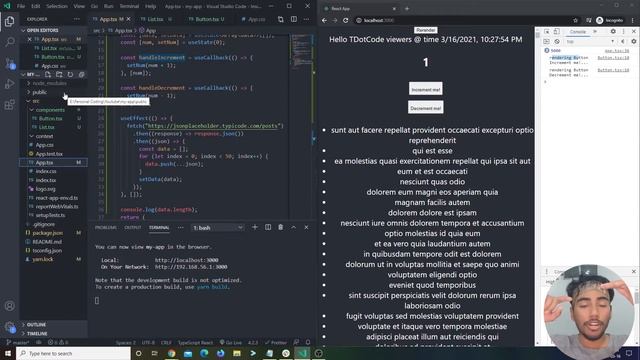Split the terminal panel
640x360 pixels.
[268, 227]
